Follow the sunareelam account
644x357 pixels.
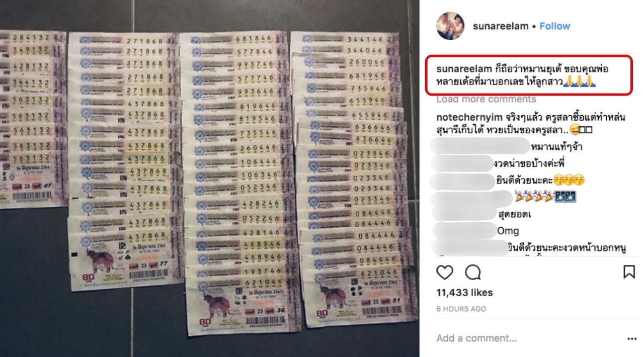coord(555,26)
